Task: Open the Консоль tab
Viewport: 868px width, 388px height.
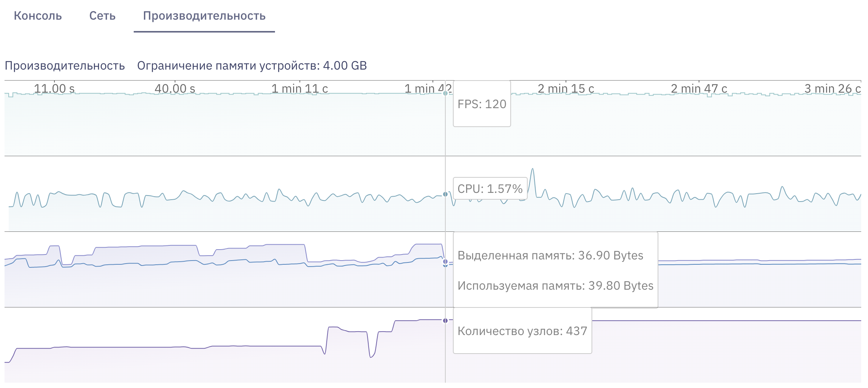Action: [38, 16]
